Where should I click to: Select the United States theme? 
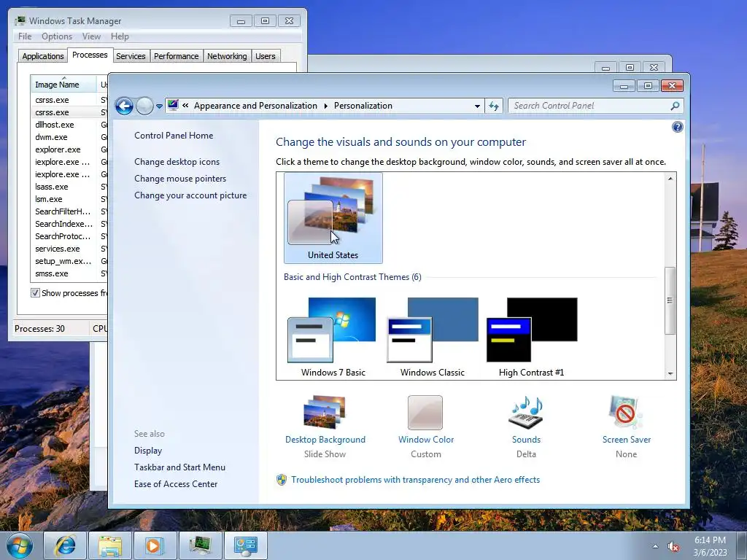(x=333, y=217)
